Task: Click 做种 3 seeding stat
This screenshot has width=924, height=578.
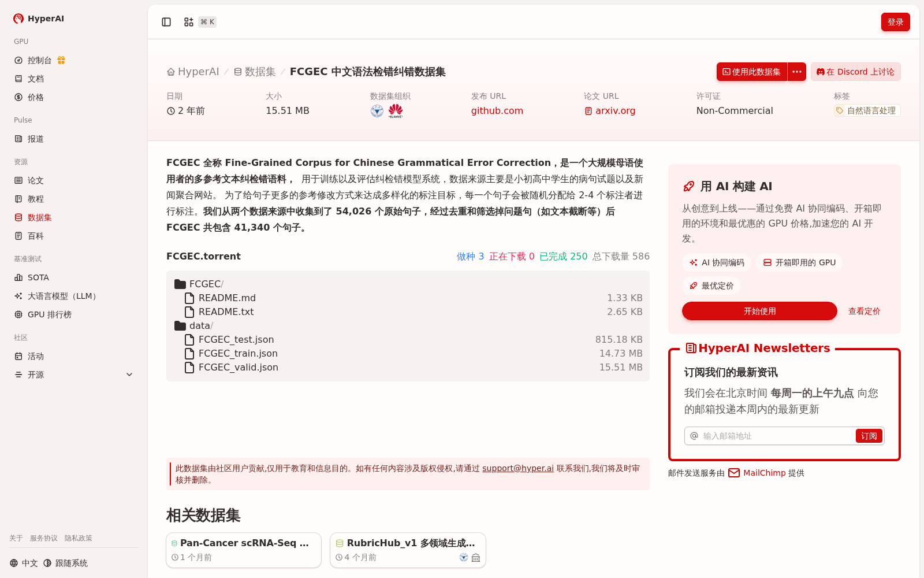Action: point(470,256)
